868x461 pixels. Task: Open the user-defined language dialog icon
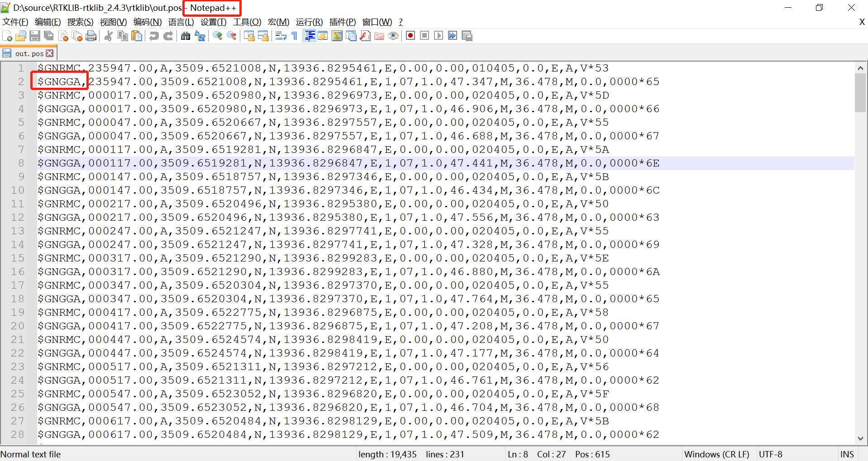point(323,36)
